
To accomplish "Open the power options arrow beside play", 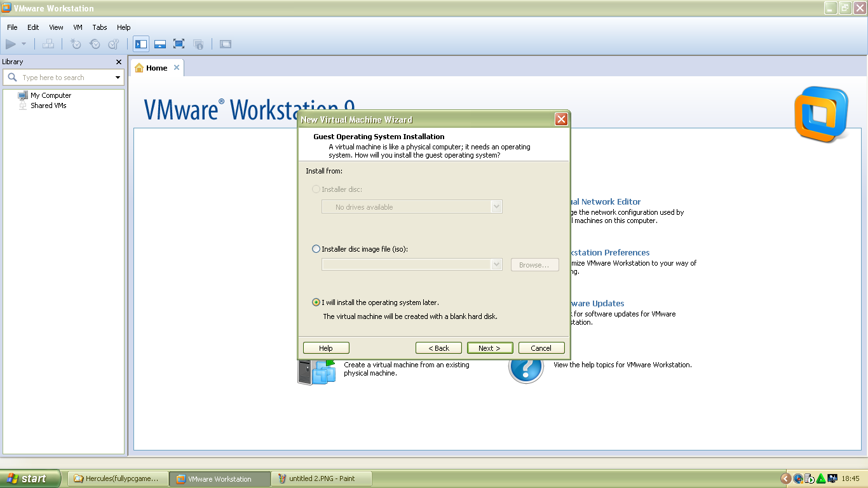I will pos(24,44).
